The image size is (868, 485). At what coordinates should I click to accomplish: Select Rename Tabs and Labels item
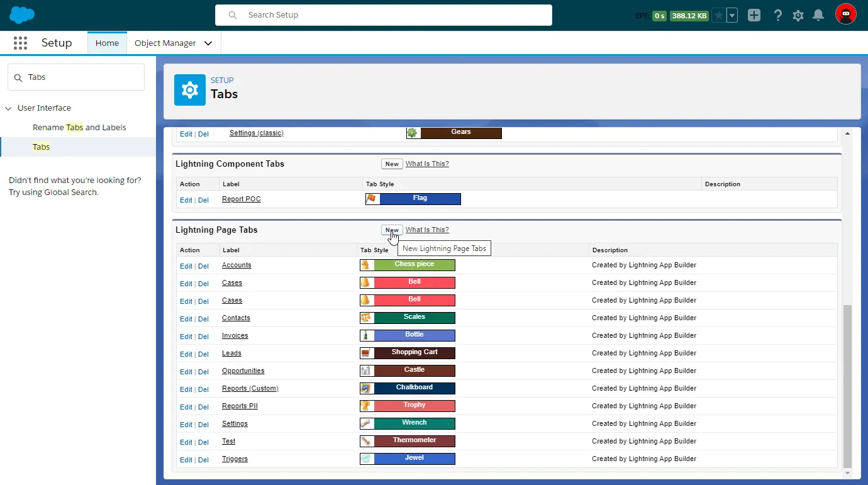click(79, 128)
